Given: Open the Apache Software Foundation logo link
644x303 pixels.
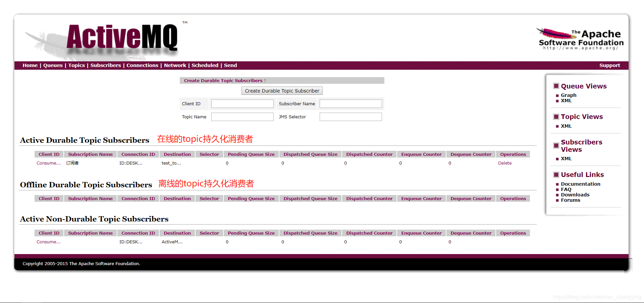Looking at the screenshot, I should tap(581, 39).
